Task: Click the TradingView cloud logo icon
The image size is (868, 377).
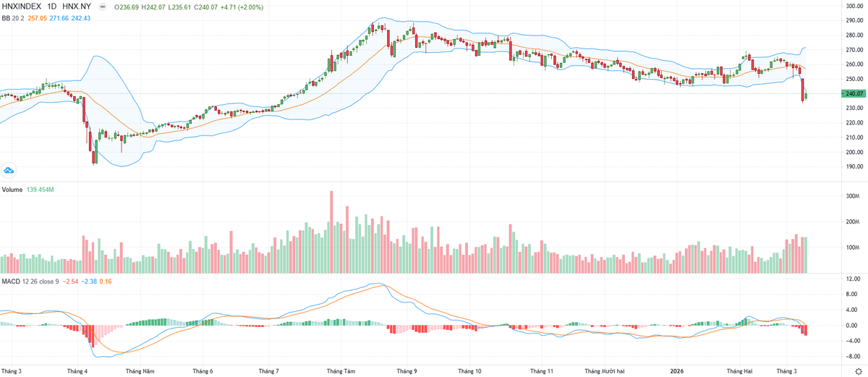Action: (x=9, y=170)
